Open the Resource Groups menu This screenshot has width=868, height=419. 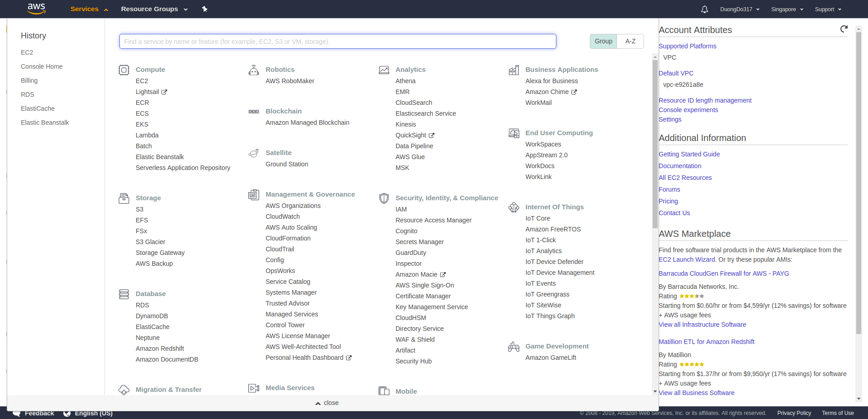(x=150, y=9)
